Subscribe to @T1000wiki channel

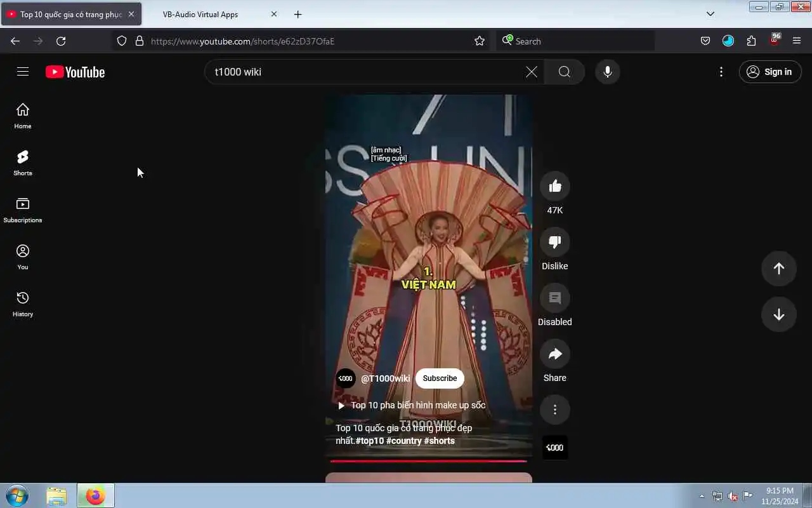[x=440, y=378]
